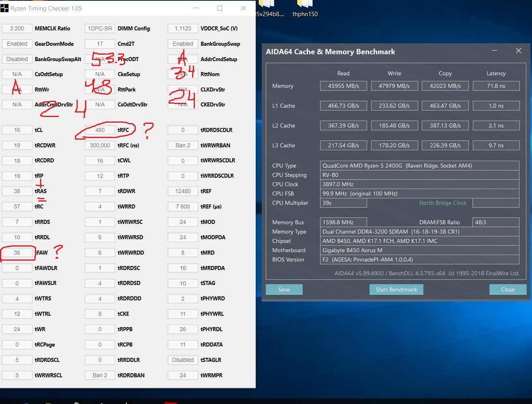
Task: Click the L2 Cache Write result 185.48 GB/s
Action: coord(394,125)
